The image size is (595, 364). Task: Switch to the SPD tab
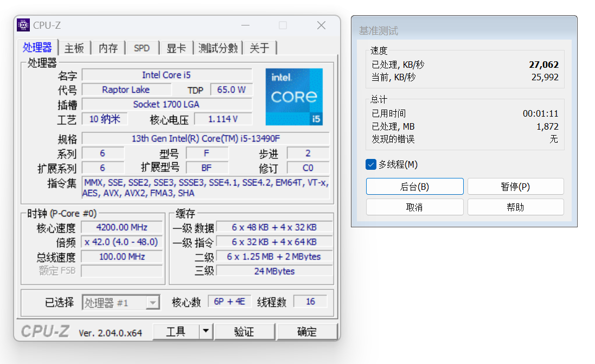point(142,48)
